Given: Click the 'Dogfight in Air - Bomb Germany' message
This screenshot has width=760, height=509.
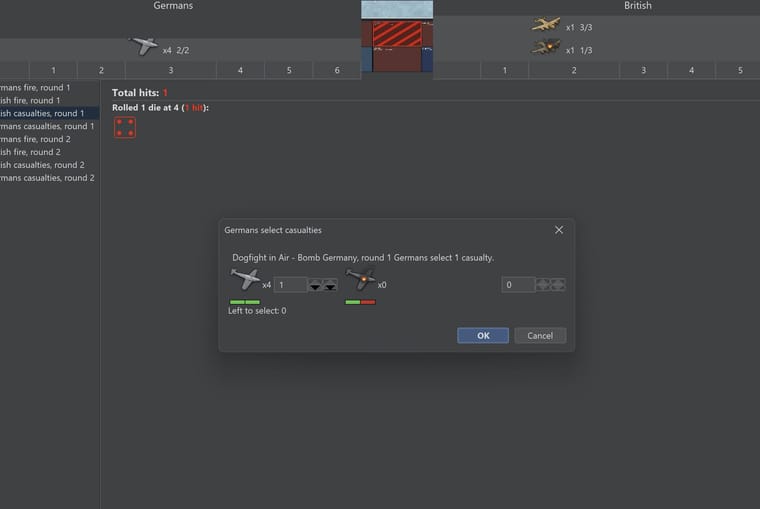Looking at the screenshot, I should 363,257.
